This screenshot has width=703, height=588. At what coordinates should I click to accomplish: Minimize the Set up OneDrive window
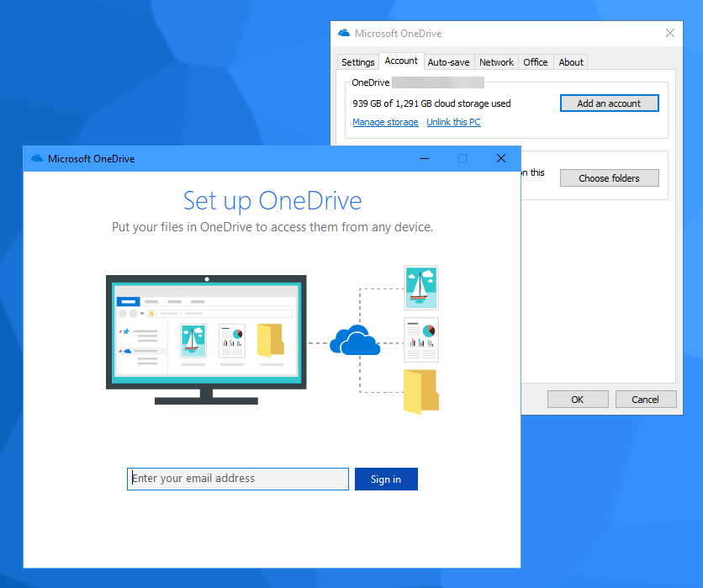(x=425, y=158)
